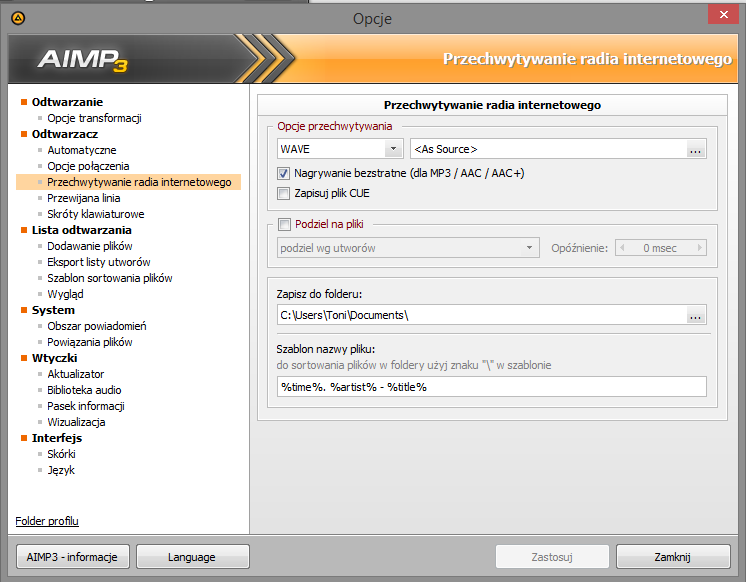Click the AIMP icon in the title bar
Viewport: 746px width, 582px height.
[19, 19]
